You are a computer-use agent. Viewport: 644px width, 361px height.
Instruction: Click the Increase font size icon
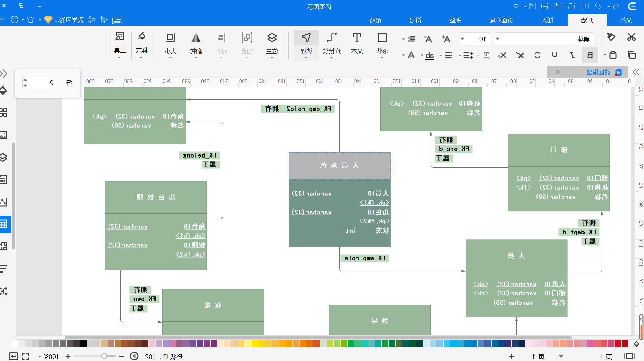(446, 39)
